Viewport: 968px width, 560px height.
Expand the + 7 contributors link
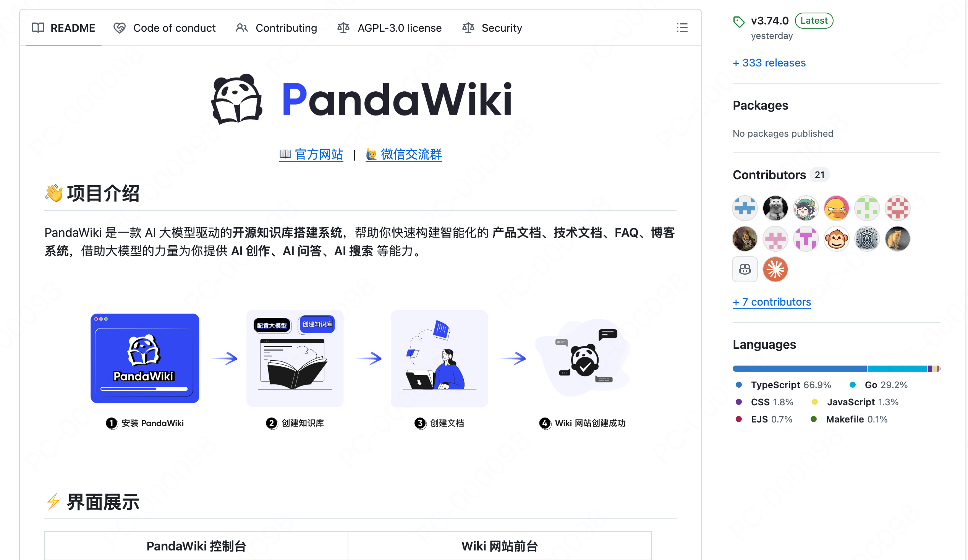pyautogui.click(x=772, y=302)
